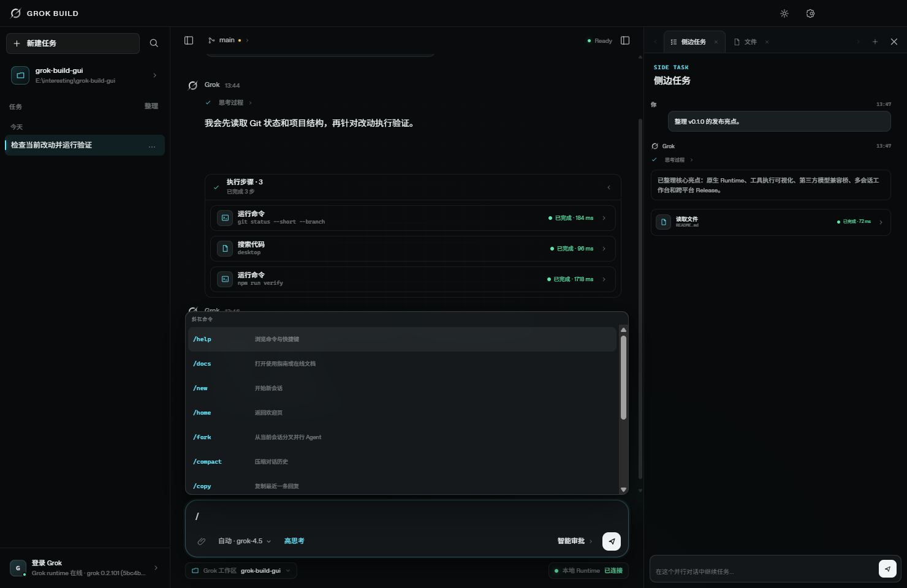Open grok-build-gui project folder icon
This screenshot has width=907, height=588.
click(x=20, y=75)
